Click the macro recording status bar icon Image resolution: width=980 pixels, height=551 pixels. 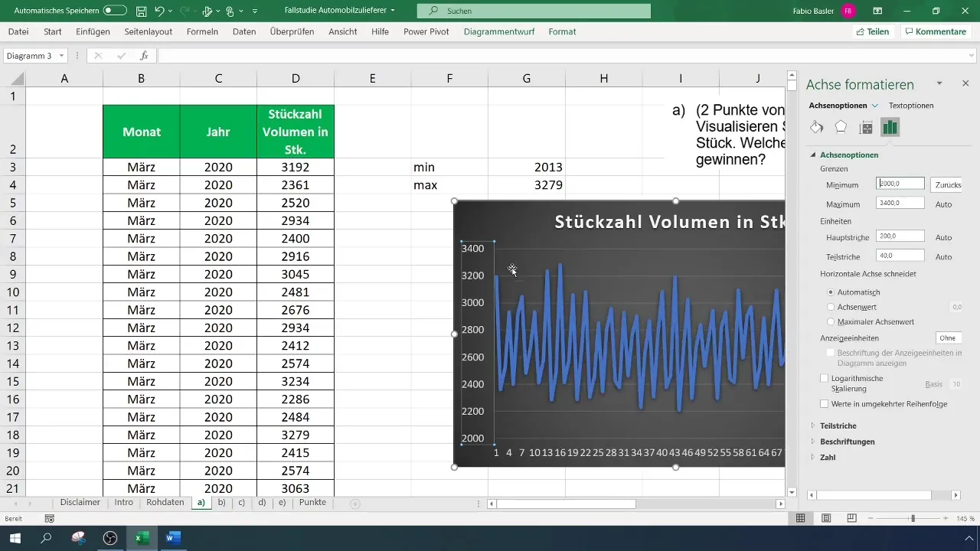pyautogui.click(x=50, y=518)
